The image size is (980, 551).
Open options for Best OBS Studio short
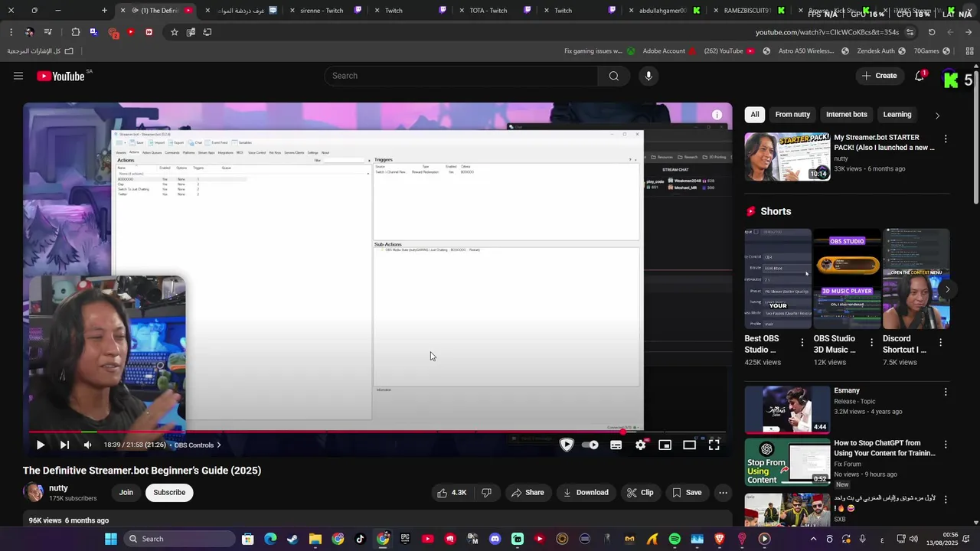(802, 342)
